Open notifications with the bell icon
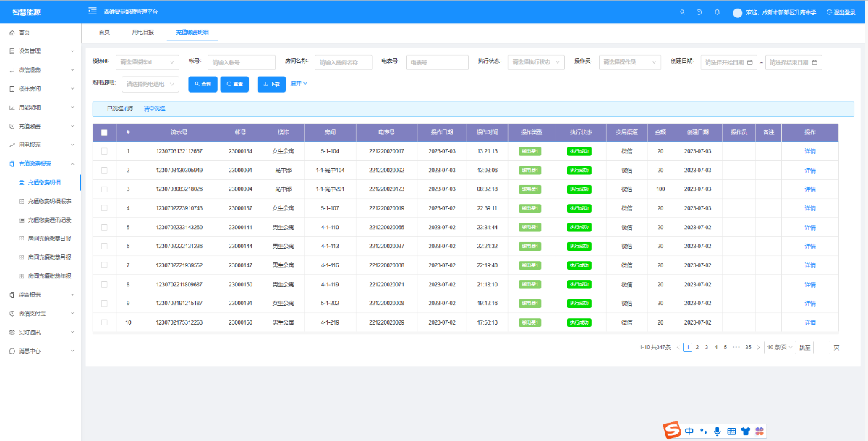This screenshot has height=441, width=868. click(717, 12)
